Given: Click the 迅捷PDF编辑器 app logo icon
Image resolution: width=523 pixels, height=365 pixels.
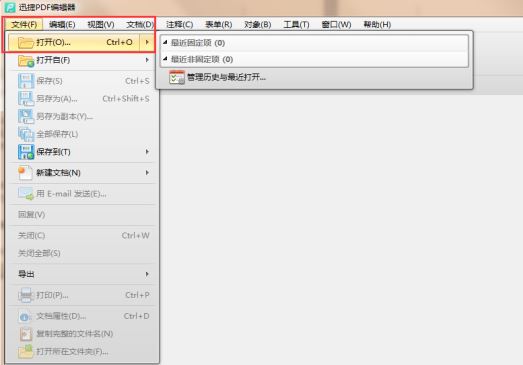Looking at the screenshot, I should pyautogui.click(x=10, y=7).
